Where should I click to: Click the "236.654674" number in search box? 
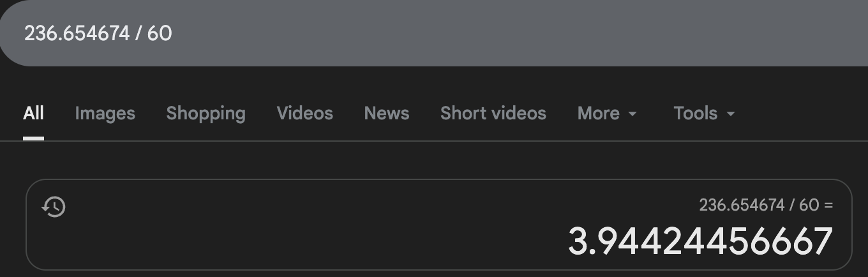point(77,33)
